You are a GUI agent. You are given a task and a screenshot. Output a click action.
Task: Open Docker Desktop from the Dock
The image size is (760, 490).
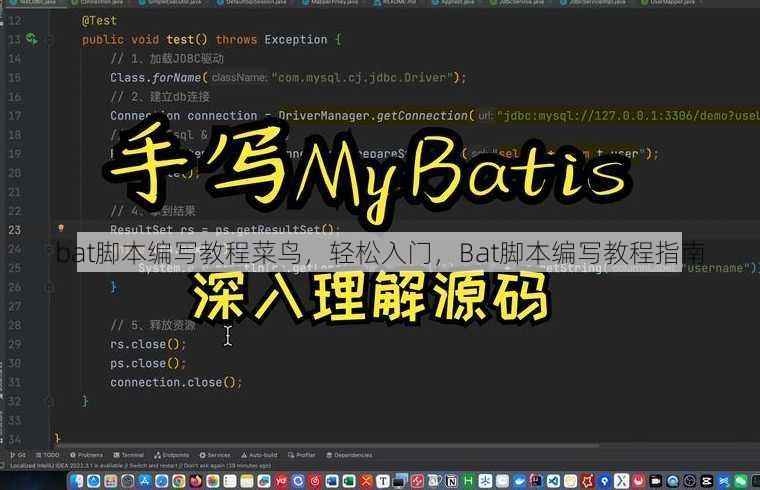519,481
